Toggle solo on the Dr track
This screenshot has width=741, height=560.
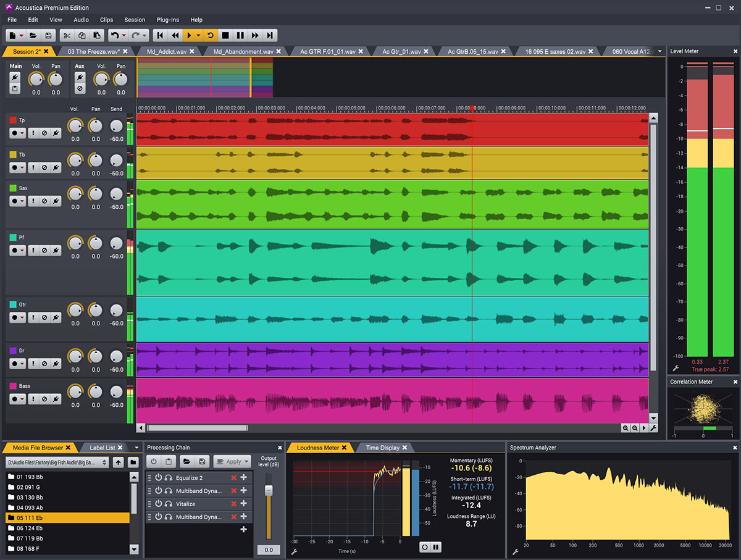point(33,364)
